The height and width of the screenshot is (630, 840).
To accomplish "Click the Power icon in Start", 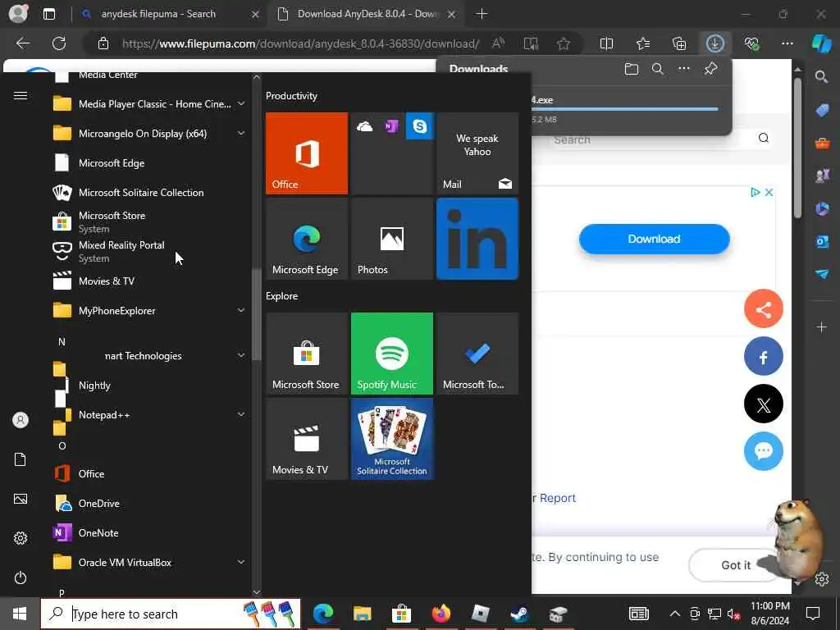I will pyautogui.click(x=21, y=578).
